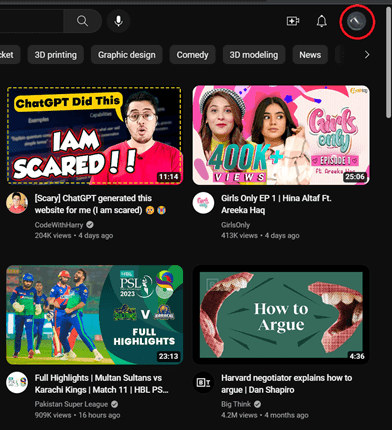Go to Big Think channel name
The width and height of the screenshot is (392, 430).
(x=236, y=404)
